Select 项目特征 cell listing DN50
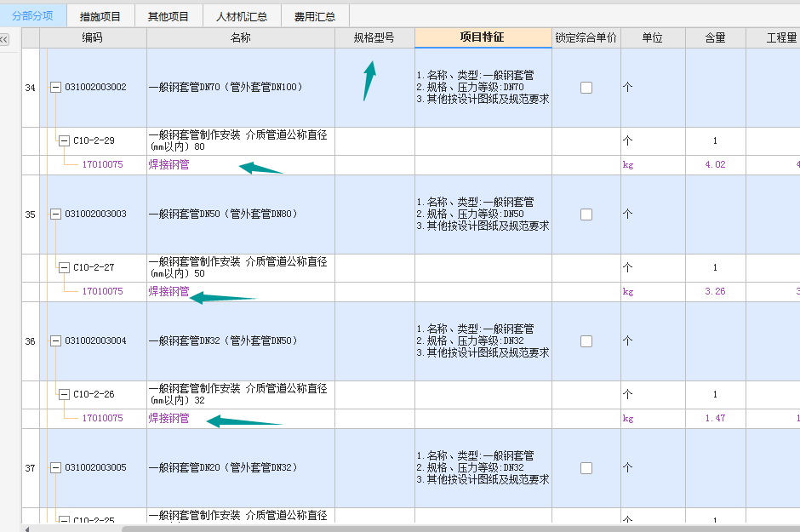 (483, 215)
